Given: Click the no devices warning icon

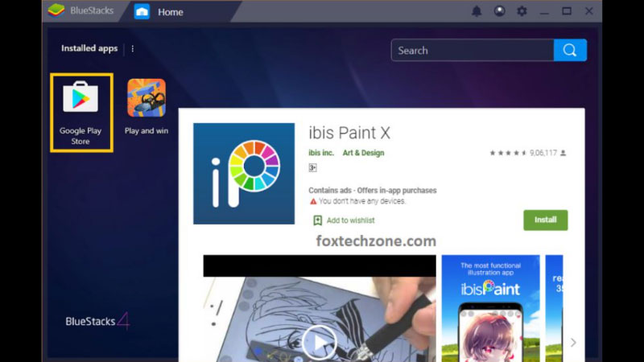Looking at the screenshot, I should click(313, 202).
